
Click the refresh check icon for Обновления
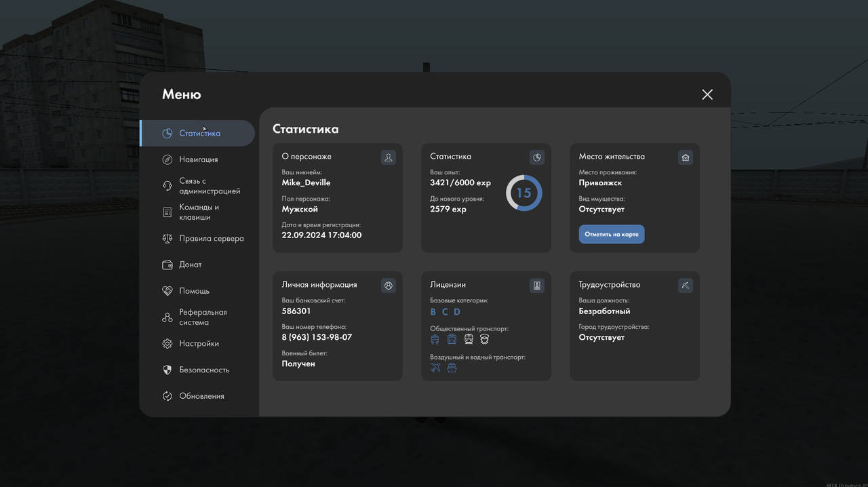tap(167, 396)
